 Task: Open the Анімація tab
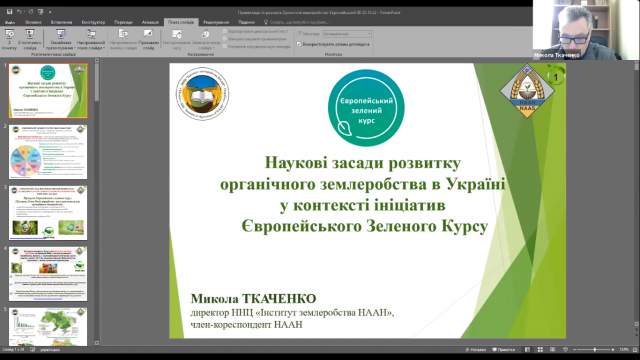tap(150, 22)
